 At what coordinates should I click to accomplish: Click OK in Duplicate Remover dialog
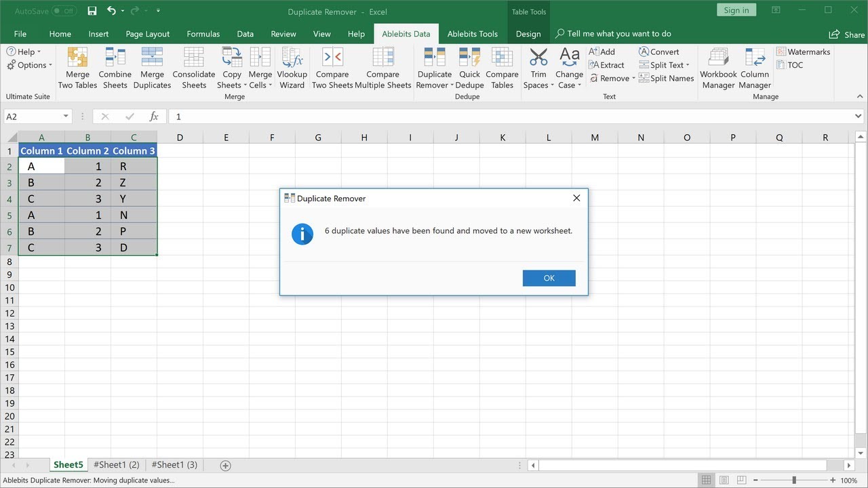(x=549, y=278)
